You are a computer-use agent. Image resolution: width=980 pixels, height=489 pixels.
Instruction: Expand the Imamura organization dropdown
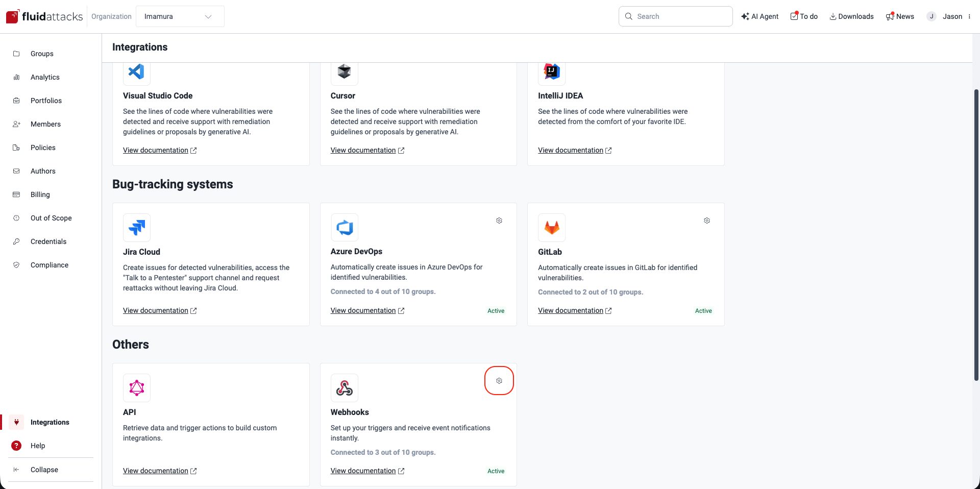[179, 16]
